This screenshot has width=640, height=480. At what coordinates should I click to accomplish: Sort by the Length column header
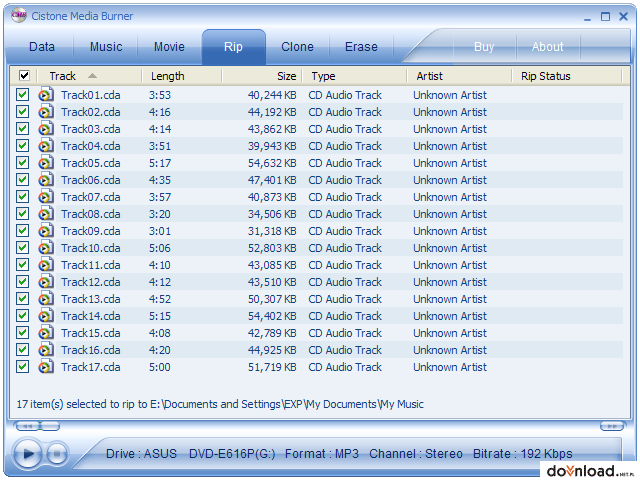point(182,76)
